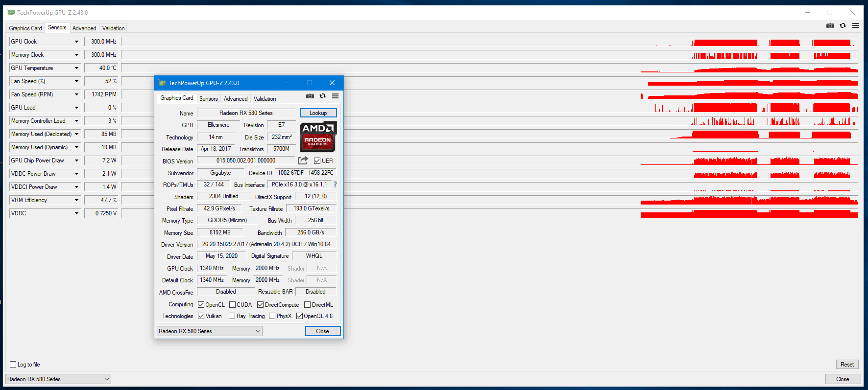This screenshot has height=390, width=868.
Task: Switch to Sensors tab in front window
Action: (208, 99)
